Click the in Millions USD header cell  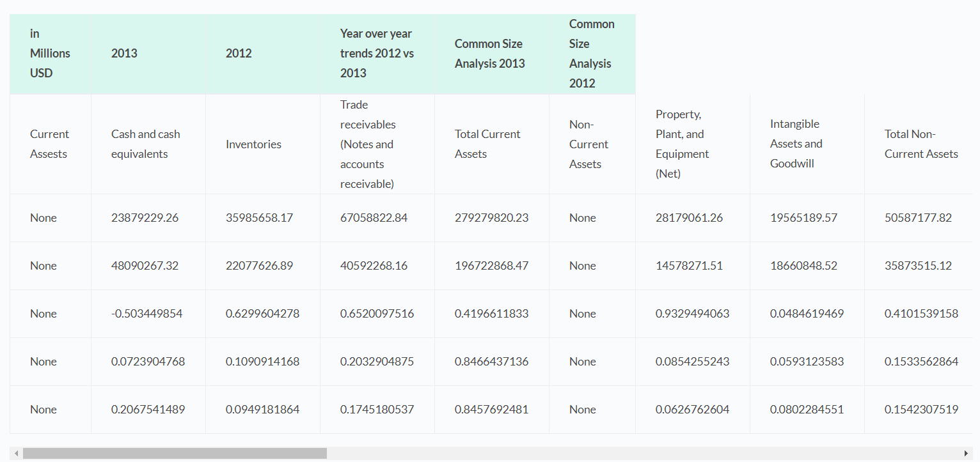(x=49, y=54)
